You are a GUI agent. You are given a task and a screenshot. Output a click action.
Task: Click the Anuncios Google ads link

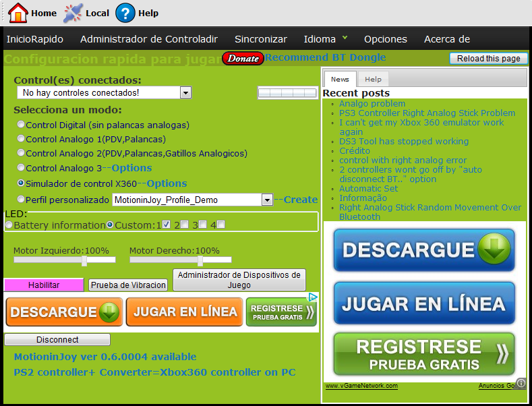click(x=498, y=386)
